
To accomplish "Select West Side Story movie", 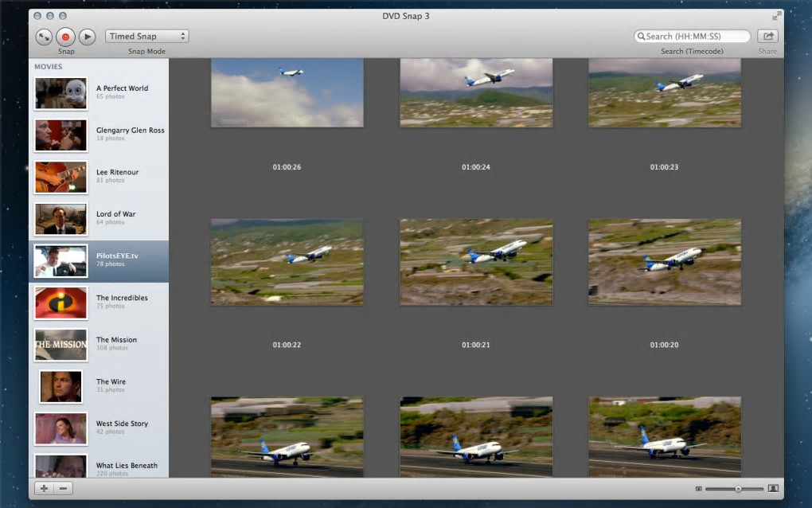I will (x=99, y=428).
